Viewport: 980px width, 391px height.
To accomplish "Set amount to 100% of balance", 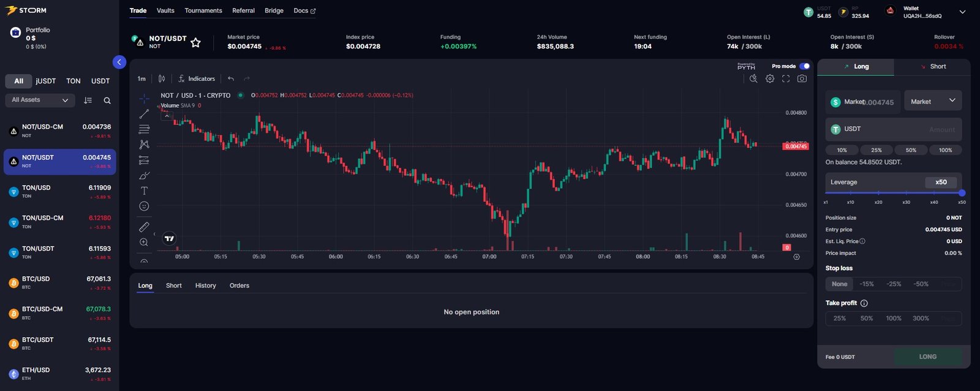I will tap(946, 150).
